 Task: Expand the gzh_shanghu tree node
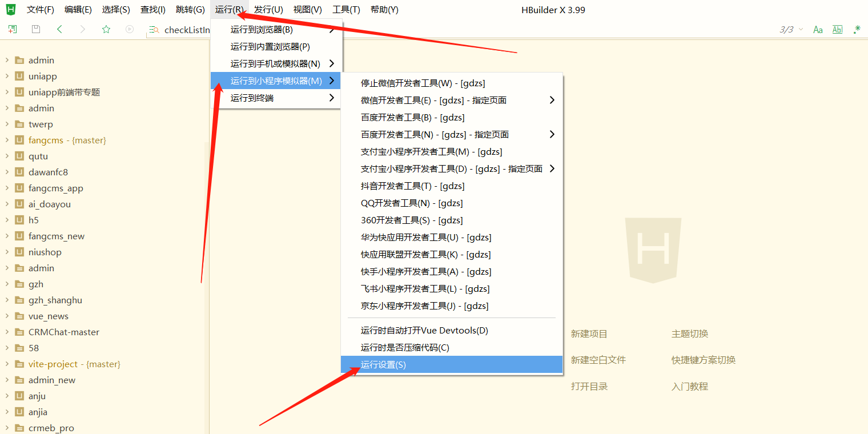tap(7, 300)
